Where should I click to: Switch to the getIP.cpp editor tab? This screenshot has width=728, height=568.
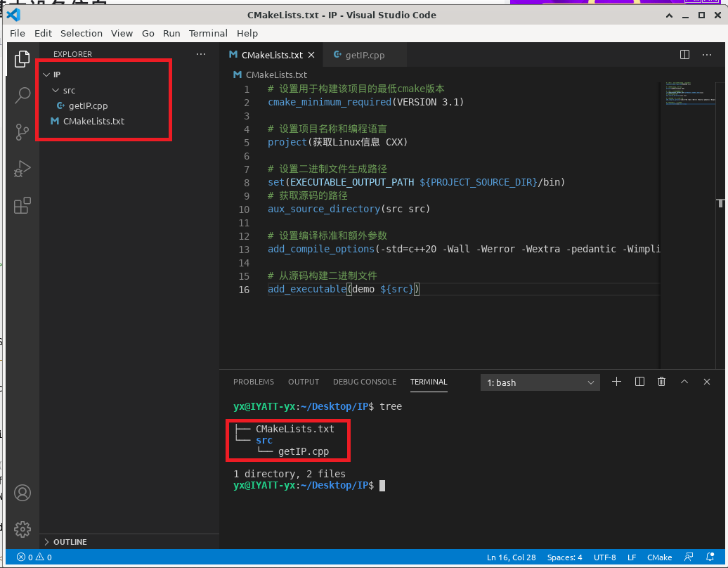pos(365,55)
